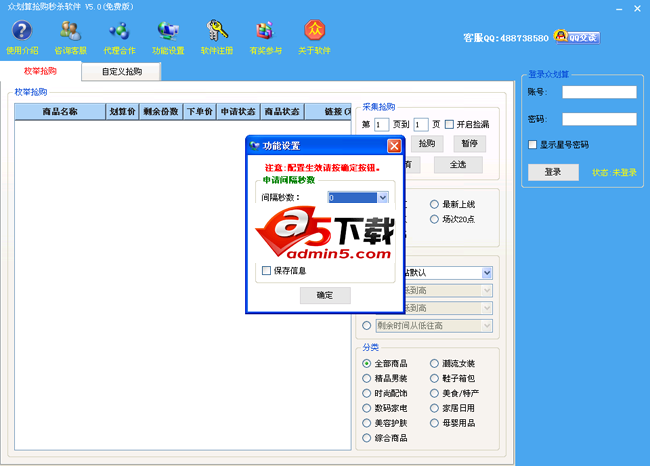Select the 全部商品 category radio
Screen dimensions: 650x466
coord(366,364)
